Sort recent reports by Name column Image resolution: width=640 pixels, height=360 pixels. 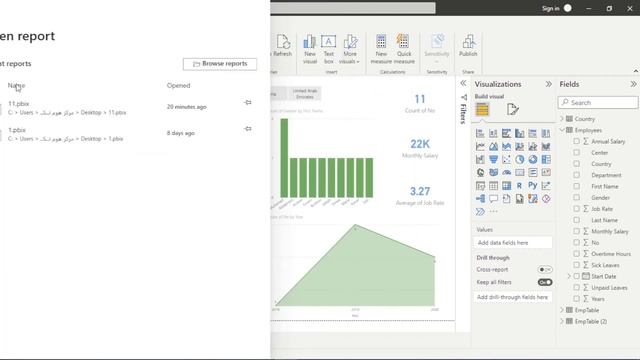click(x=16, y=85)
